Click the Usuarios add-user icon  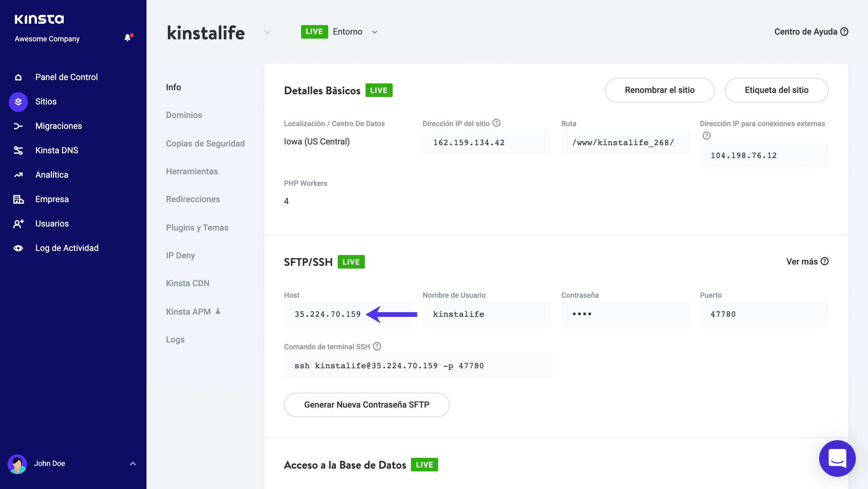pos(18,224)
